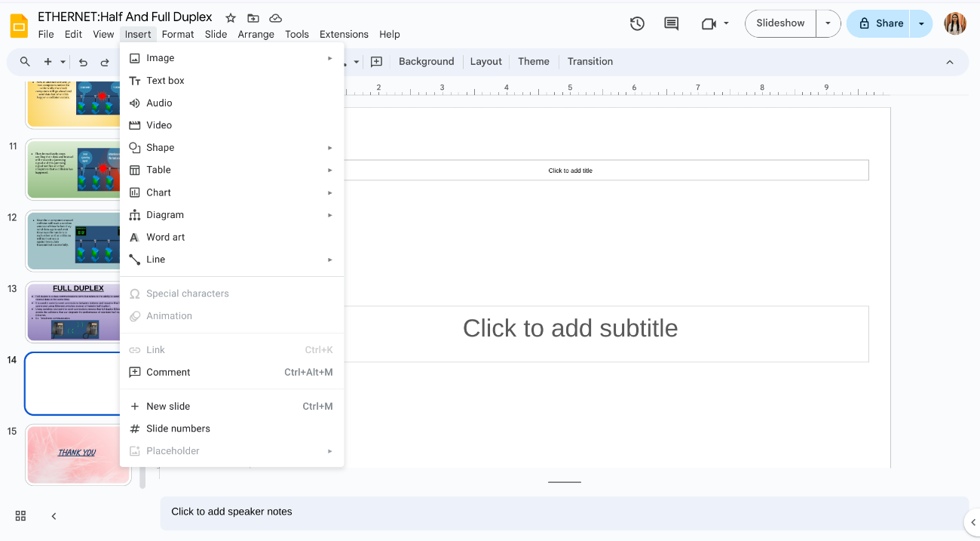Star this presentation
Viewport: 980px width, 541px height.
click(230, 17)
